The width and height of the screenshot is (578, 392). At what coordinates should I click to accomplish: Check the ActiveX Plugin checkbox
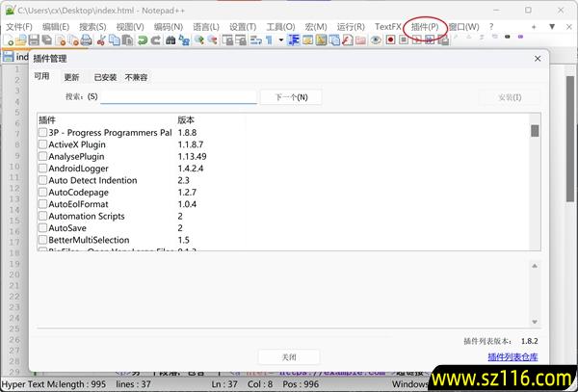click(42, 144)
